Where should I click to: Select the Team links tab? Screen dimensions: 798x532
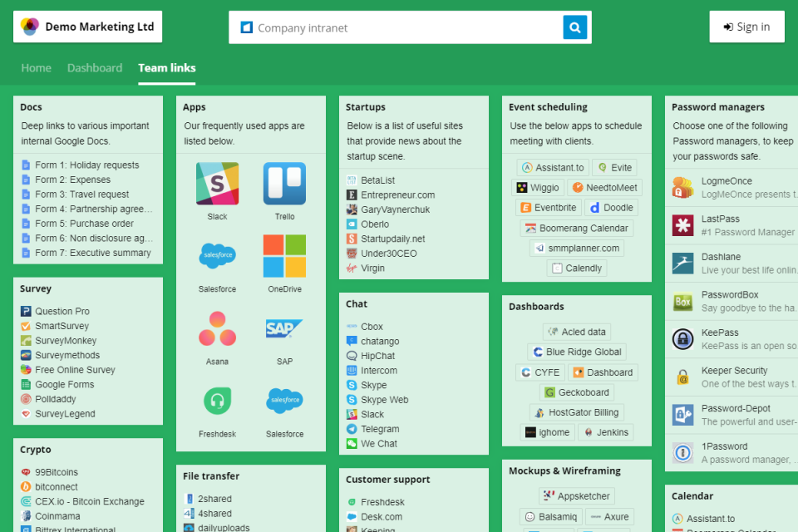coord(167,68)
